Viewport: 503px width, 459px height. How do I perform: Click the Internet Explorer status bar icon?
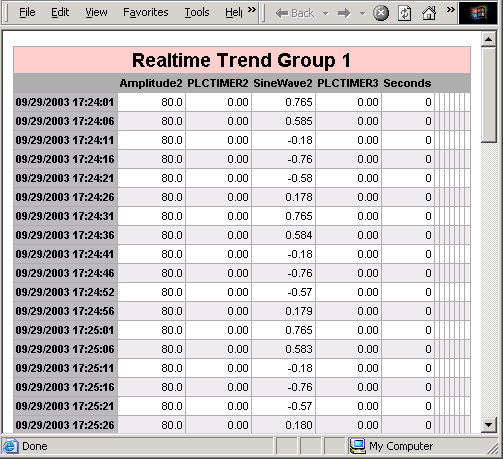(10, 446)
